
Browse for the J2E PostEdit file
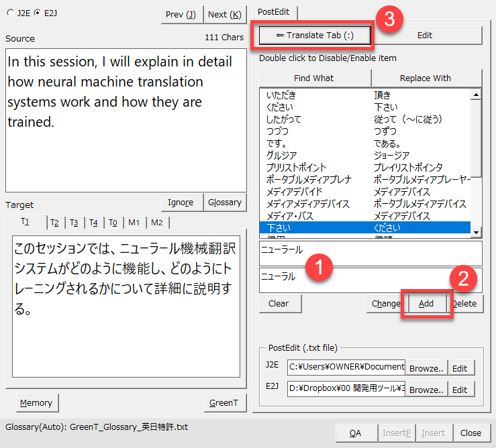click(x=426, y=368)
